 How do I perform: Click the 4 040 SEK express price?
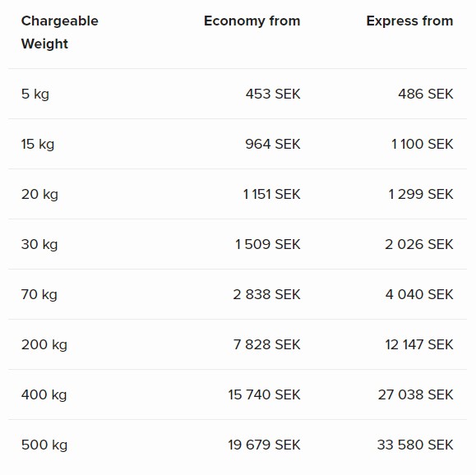point(419,294)
